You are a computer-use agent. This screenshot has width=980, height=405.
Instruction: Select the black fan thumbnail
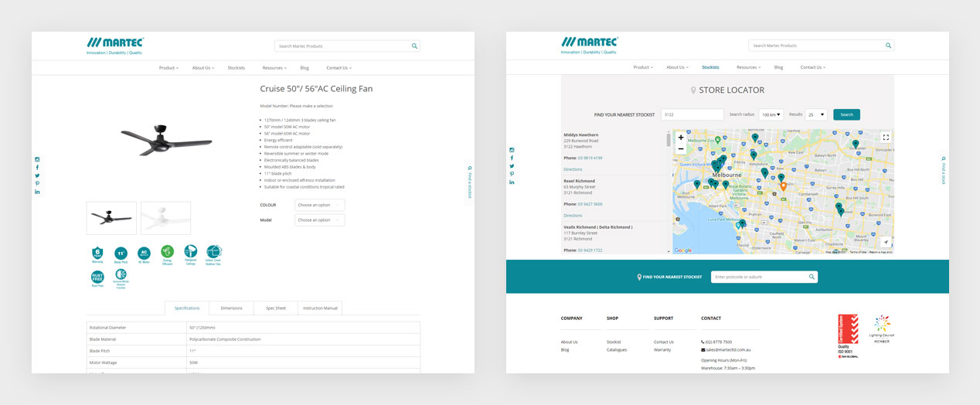click(111, 218)
